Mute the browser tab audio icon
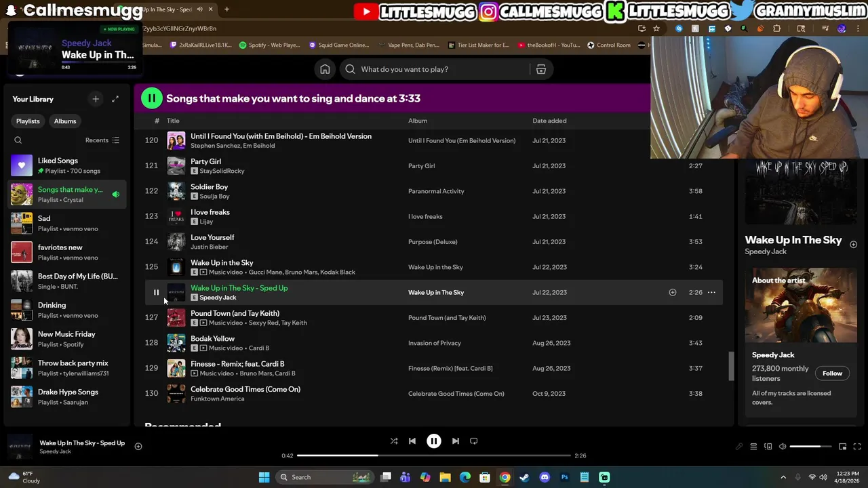Screen dimensions: 868x488 coord(199,9)
